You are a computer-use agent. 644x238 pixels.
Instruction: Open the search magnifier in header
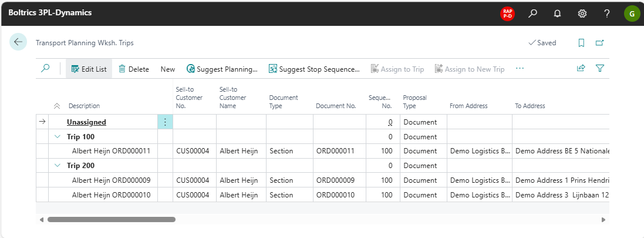(x=532, y=14)
